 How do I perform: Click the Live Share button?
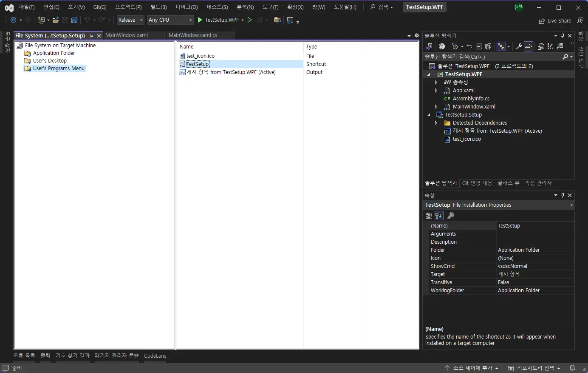555,21
